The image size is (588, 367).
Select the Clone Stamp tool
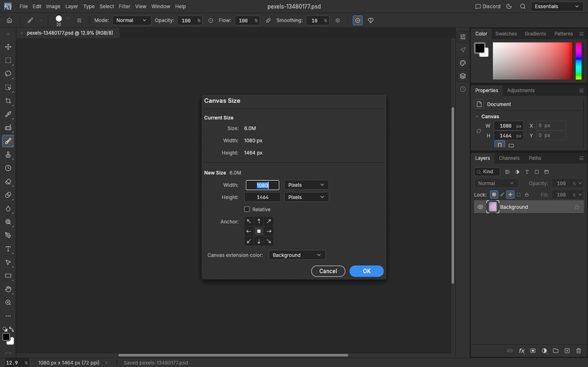coord(8,155)
